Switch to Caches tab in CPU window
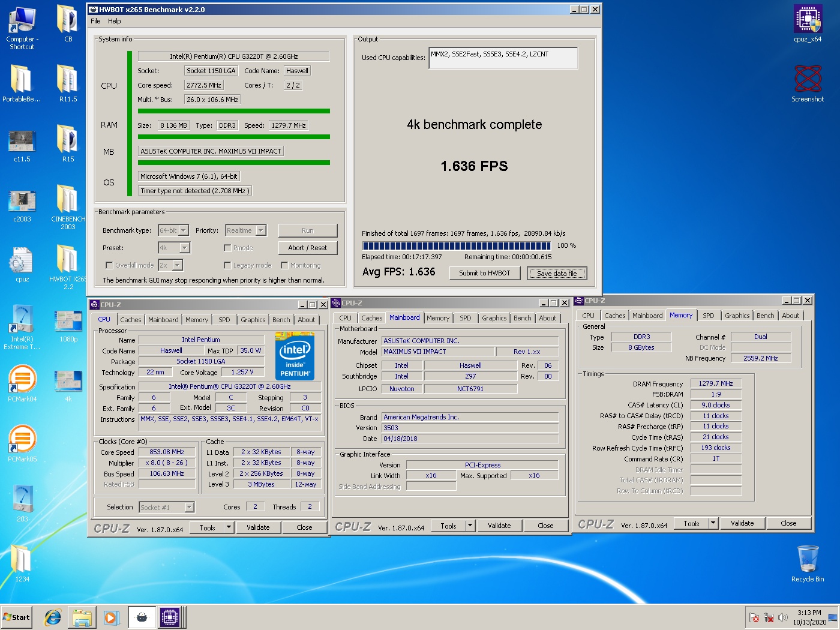The height and width of the screenshot is (630, 840). point(131,320)
